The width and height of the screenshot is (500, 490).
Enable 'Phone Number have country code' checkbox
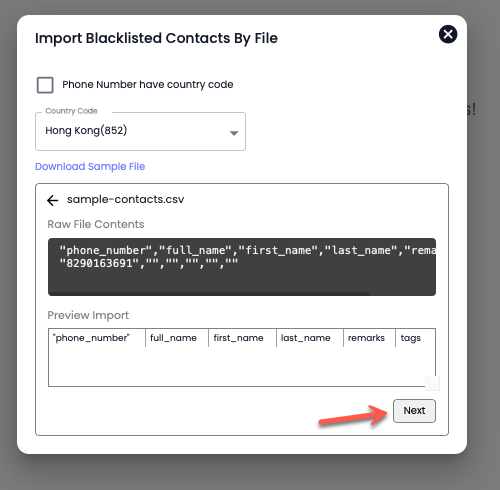coord(45,85)
